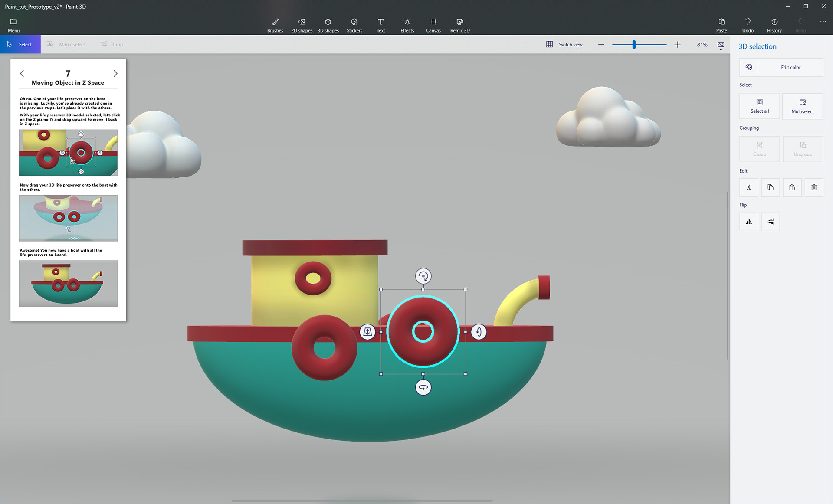Image resolution: width=833 pixels, height=504 pixels.
Task: Click the Z-axis gizmo beside life preserver
Action: coord(367,332)
